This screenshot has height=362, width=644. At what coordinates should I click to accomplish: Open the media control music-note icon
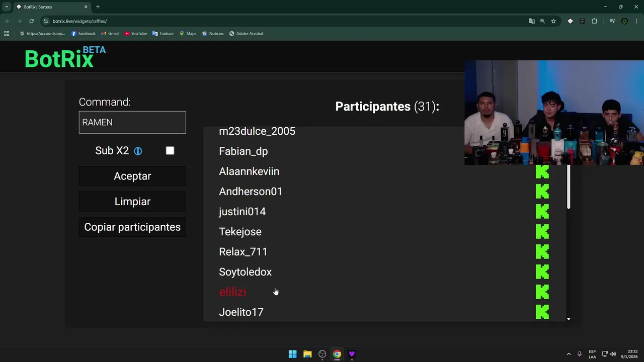[x=612, y=21]
